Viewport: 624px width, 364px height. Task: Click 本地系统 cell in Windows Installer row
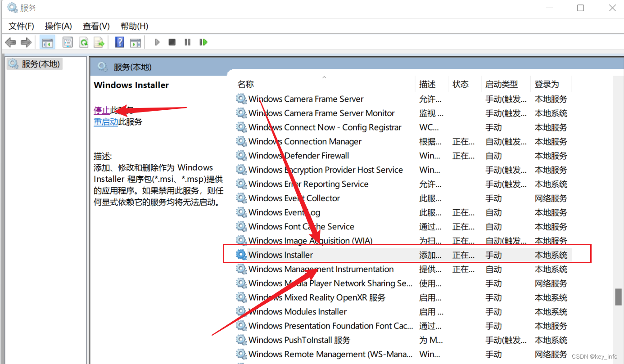tap(551, 255)
